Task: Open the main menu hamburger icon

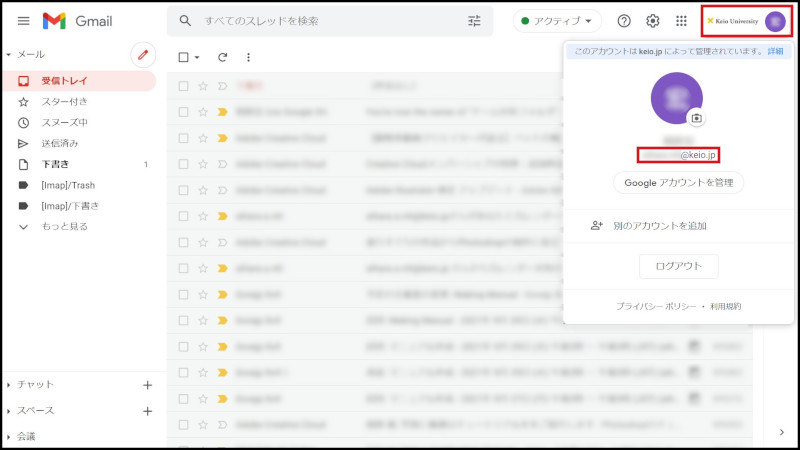Action: click(24, 21)
